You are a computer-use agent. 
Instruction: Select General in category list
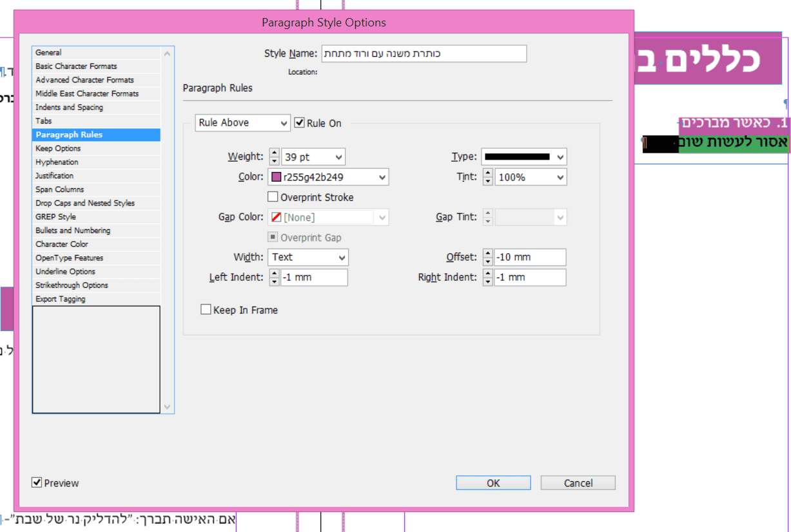97,53
